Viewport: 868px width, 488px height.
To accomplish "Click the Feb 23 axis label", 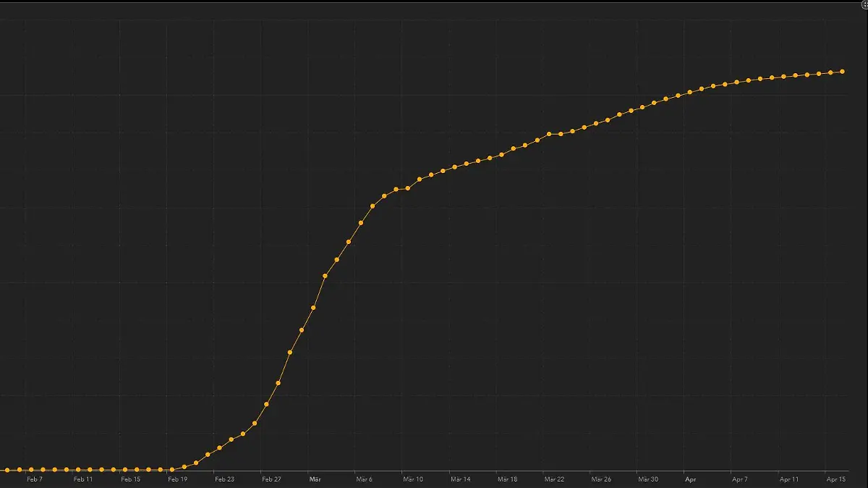I will 225,479.
